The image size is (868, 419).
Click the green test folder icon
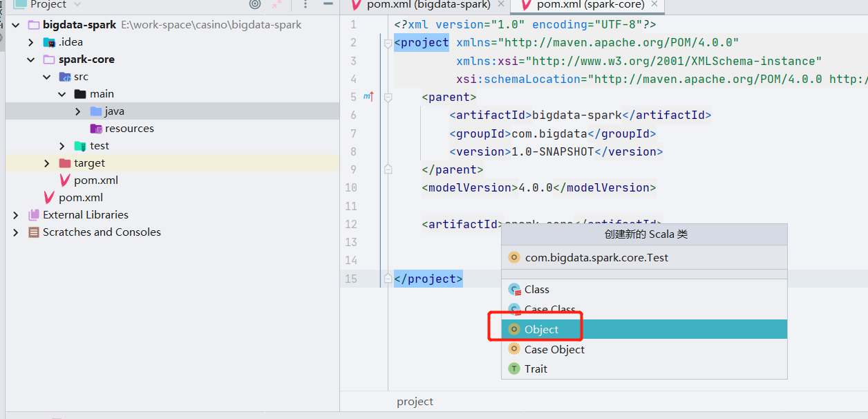pyautogui.click(x=80, y=146)
